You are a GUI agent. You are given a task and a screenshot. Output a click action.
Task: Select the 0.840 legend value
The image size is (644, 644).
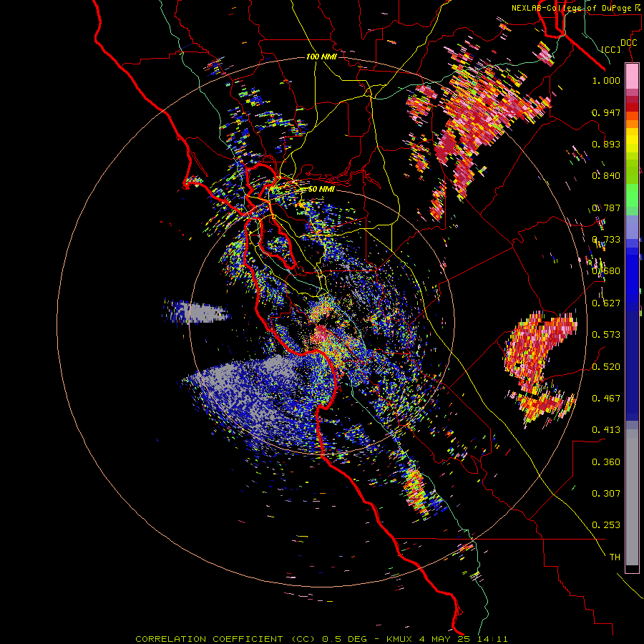tap(606, 176)
